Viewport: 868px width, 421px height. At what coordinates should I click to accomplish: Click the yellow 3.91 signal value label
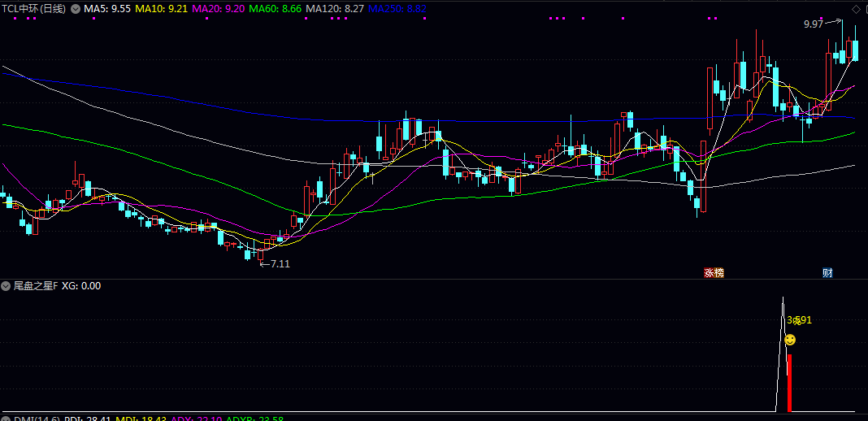[x=799, y=320]
